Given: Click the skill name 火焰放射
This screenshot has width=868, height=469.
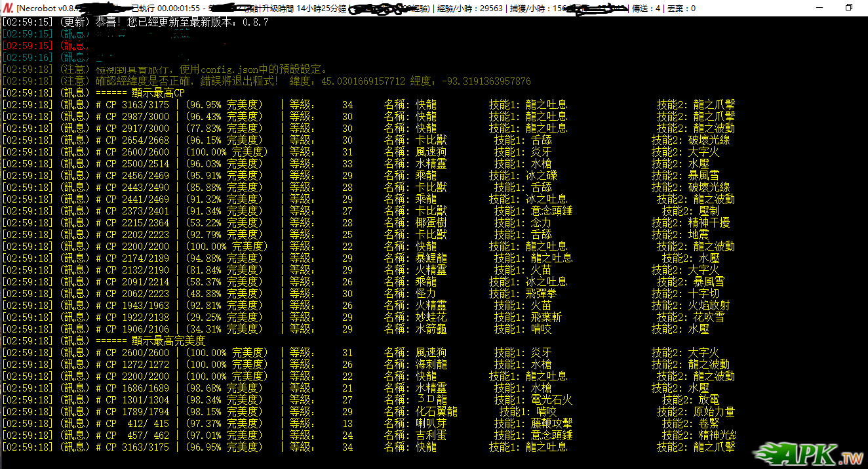Looking at the screenshot, I should click(x=709, y=305).
